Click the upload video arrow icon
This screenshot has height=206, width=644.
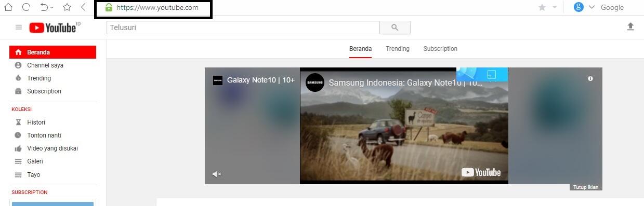tap(630, 26)
